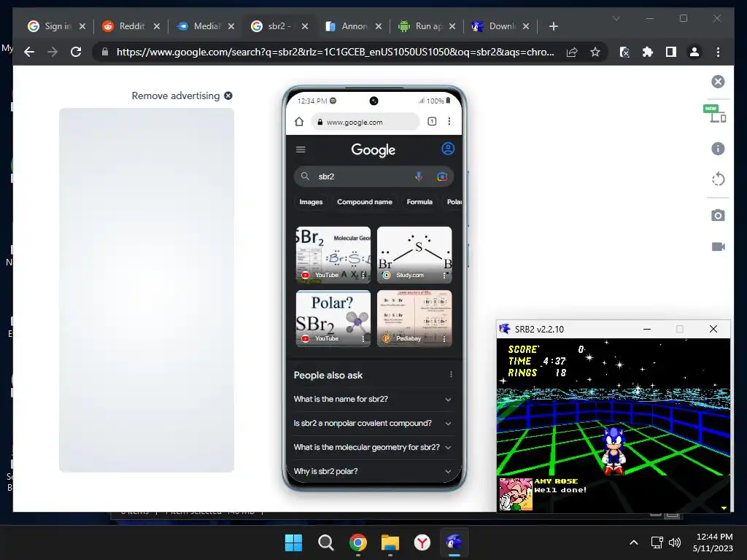Rotate the emulated device
Image resolution: width=747 pixels, height=560 pixels.
pos(718,179)
